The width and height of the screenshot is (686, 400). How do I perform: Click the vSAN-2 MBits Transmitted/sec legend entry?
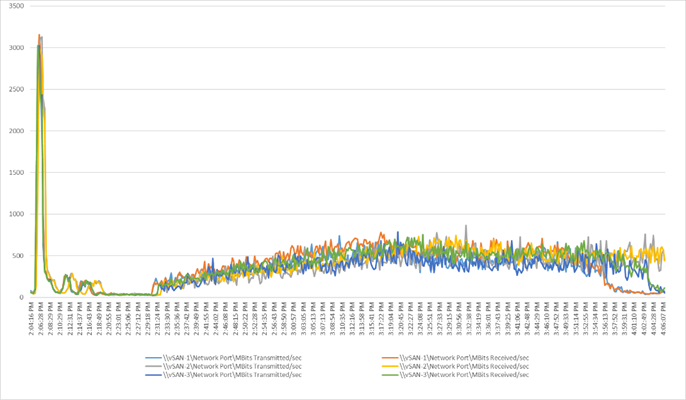click(x=224, y=366)
